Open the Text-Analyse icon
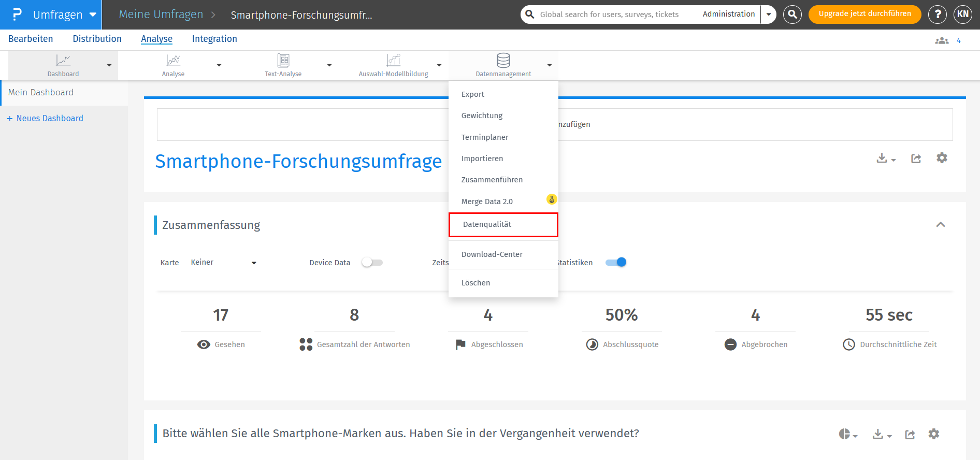The image size is (980, 460). tap(283, 61)
